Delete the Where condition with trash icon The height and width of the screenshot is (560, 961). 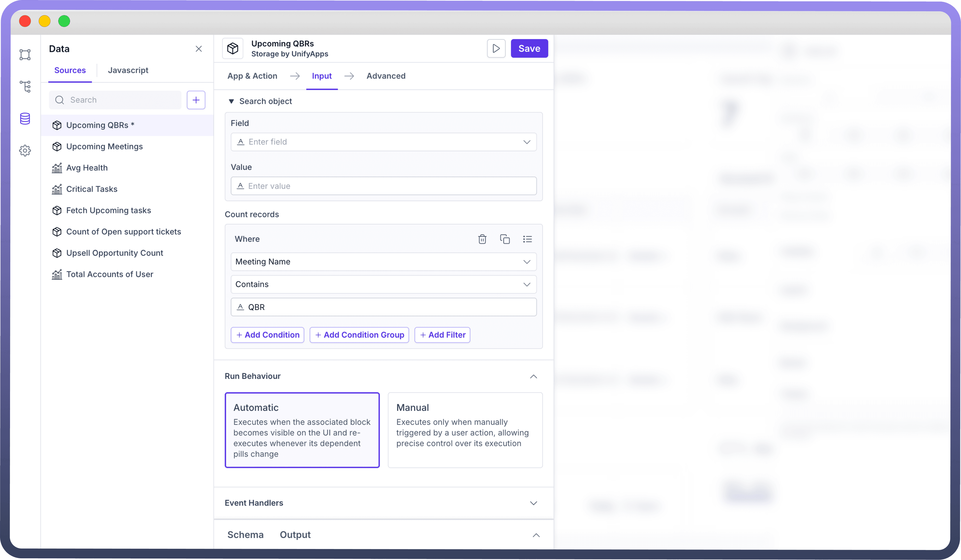pyautogui.click(x=482, y=239)
